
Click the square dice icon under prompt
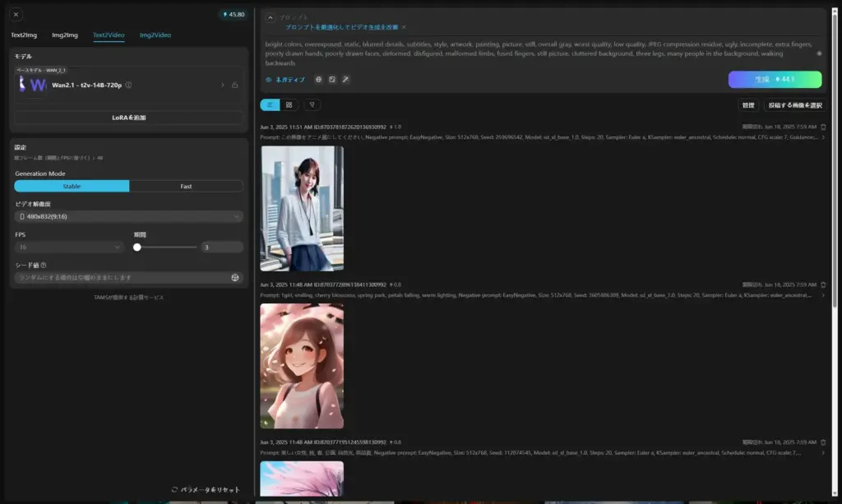click(x=332, y=80)
